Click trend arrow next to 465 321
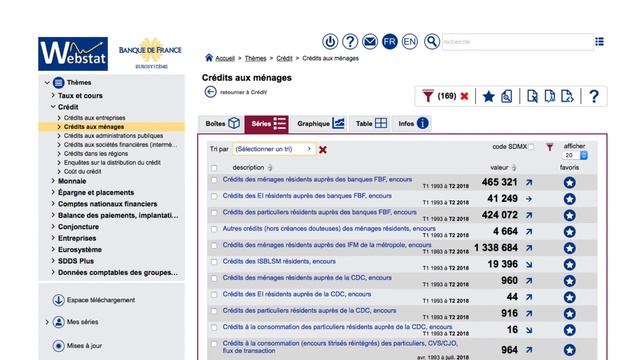The height and width of the screenshot is (360, 640). tap(529, 182)
